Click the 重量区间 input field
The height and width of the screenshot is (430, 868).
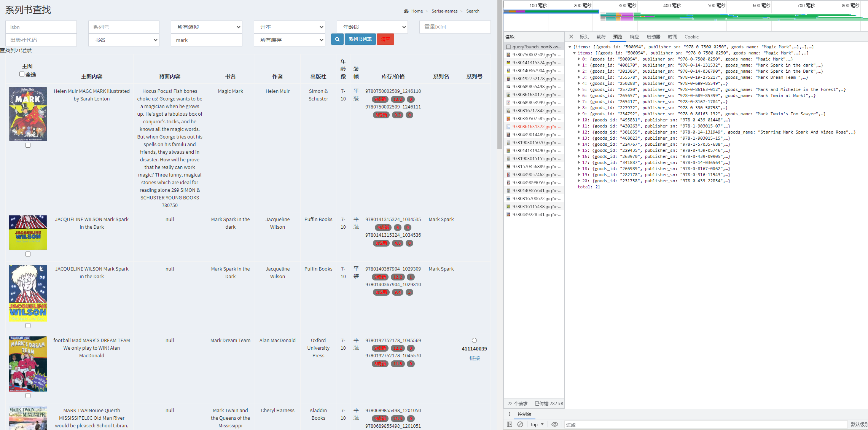click(455, 27)
